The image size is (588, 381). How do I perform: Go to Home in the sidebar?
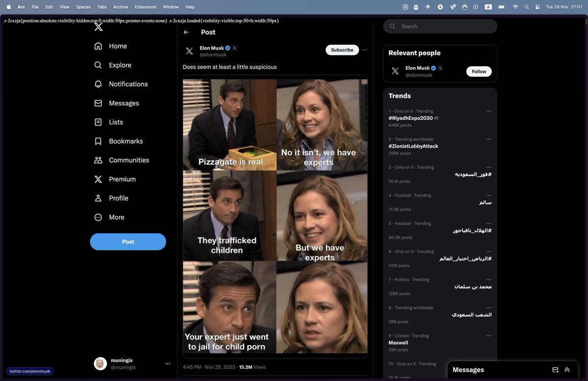pyautogui.click(x=111, y=46)
